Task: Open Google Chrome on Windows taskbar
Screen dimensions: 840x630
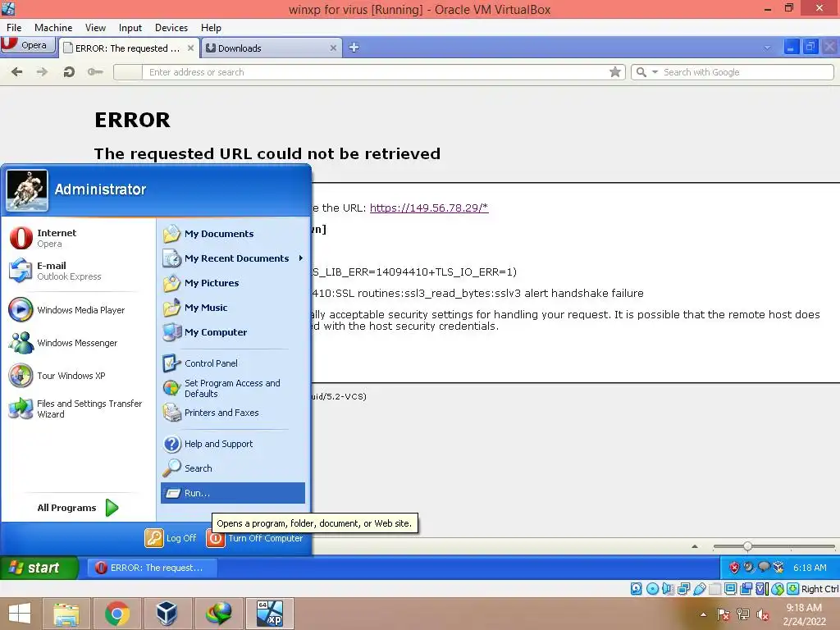Action: pos(116,614)
